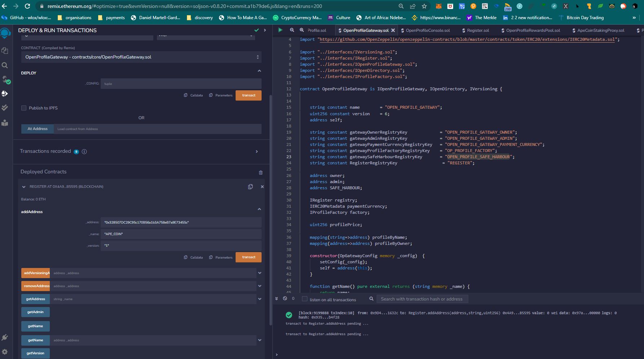Viewport: 644px width, 359px height.
Task: Select the OpenProfileGateway.sol tab
Action: point(366,30)
